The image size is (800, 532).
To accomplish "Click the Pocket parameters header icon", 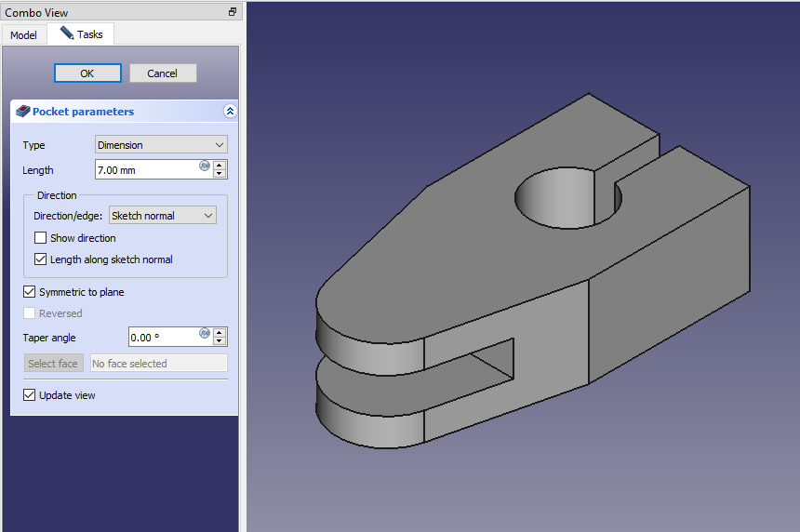I will point(23,112).
